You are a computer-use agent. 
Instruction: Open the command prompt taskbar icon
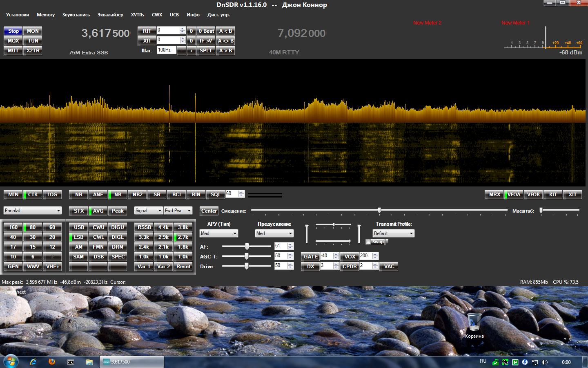tap(71, 362)
